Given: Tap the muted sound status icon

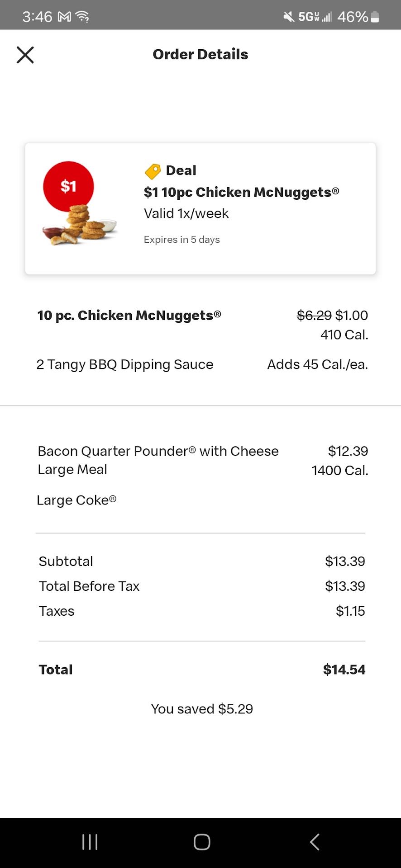Looking at the screenshot, I should [x=288, y=17].
